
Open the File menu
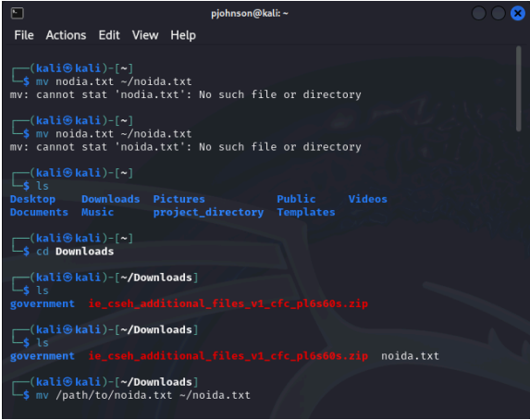(24, 35)
